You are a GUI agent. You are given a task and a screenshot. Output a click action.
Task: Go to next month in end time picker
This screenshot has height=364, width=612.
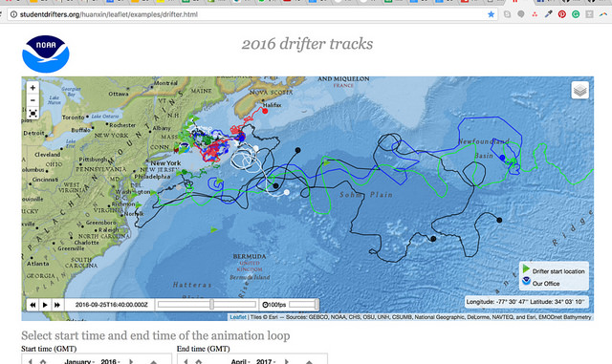[x=287, y=362]
